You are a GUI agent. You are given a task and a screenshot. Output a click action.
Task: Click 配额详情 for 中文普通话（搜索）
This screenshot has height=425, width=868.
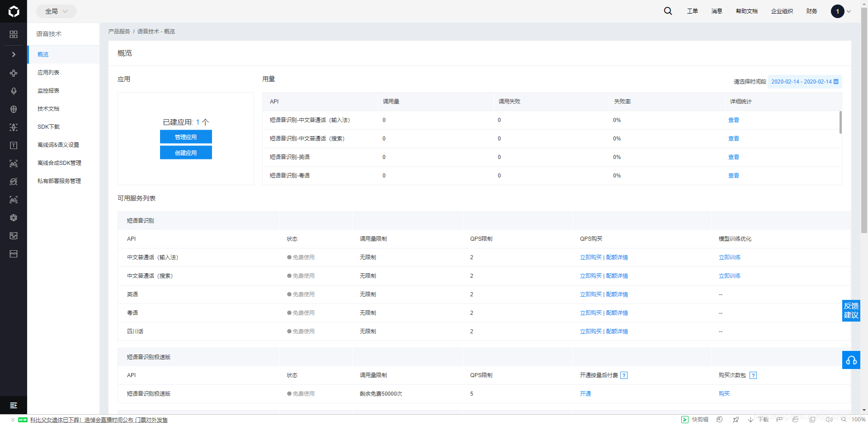coord(617,276)
